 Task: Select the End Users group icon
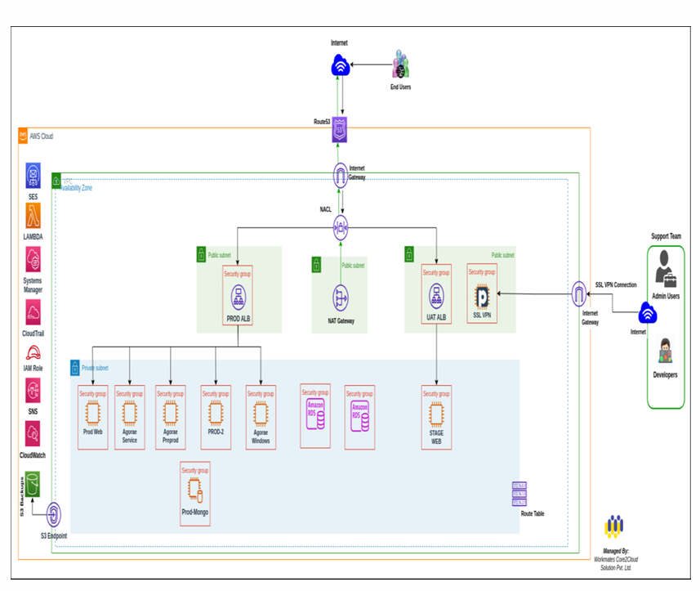coord(399,65)
